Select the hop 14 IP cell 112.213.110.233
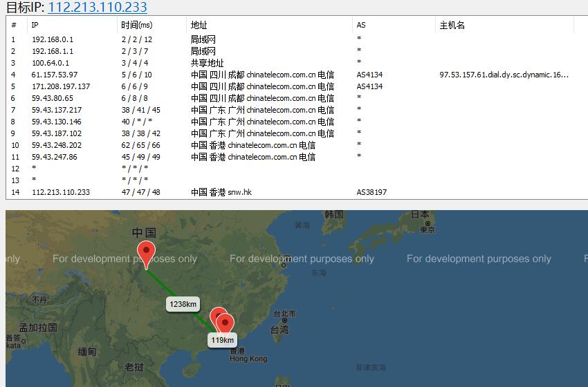This screenshot has height=387, width=588. click(x=61, y=192)
